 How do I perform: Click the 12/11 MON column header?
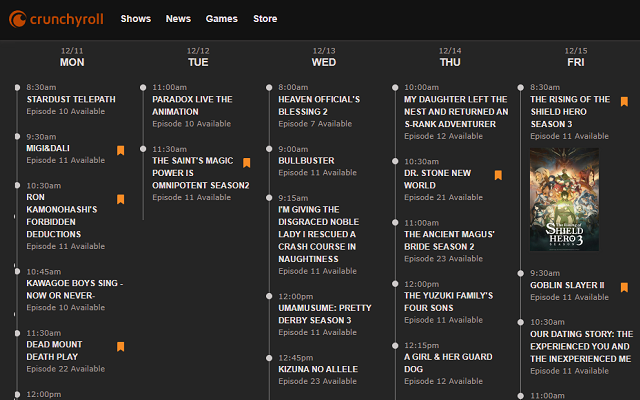point(72,57)
